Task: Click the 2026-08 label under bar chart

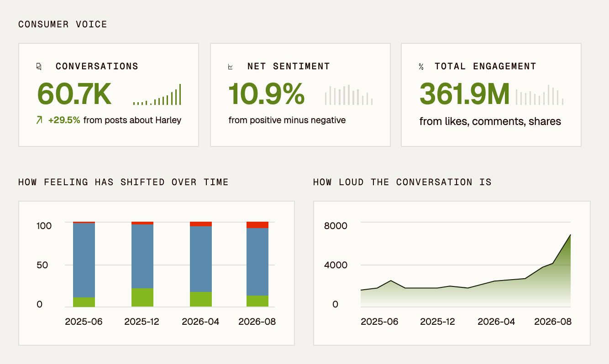Action: point(257,322)
